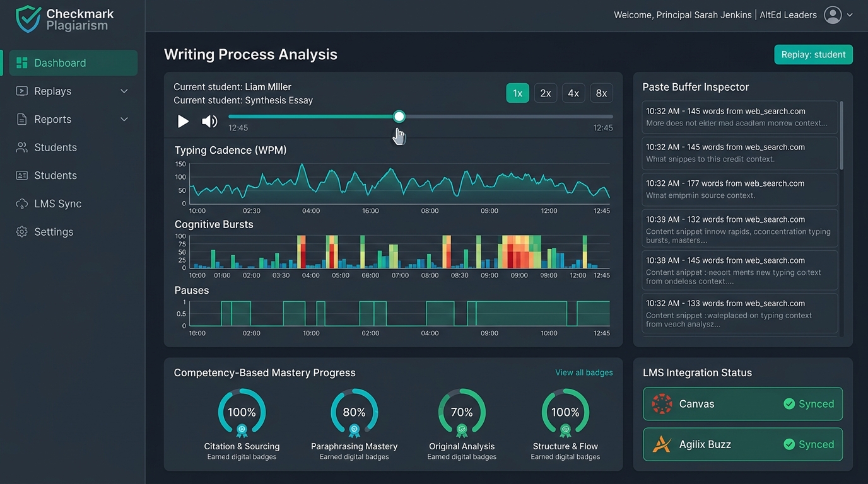Click the unplayed part of replay timeline
Viewport: 868px width, 484px height.
click(x=508, y=117)
